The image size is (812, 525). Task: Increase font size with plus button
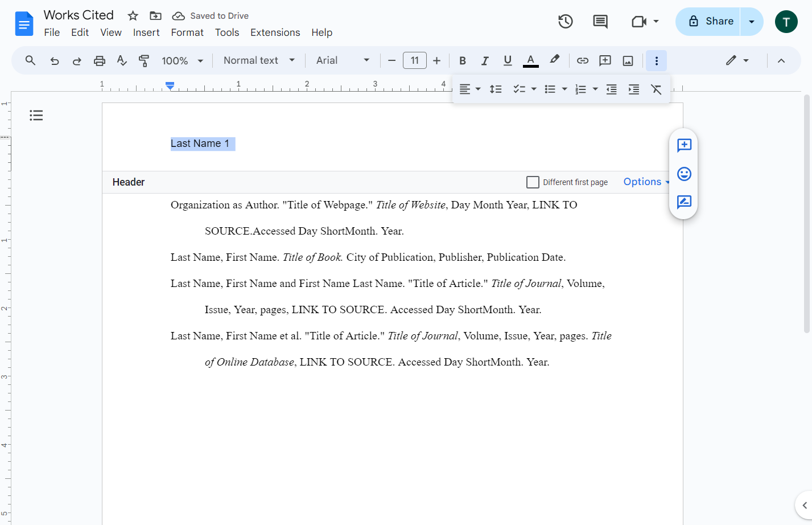[436, 60]
